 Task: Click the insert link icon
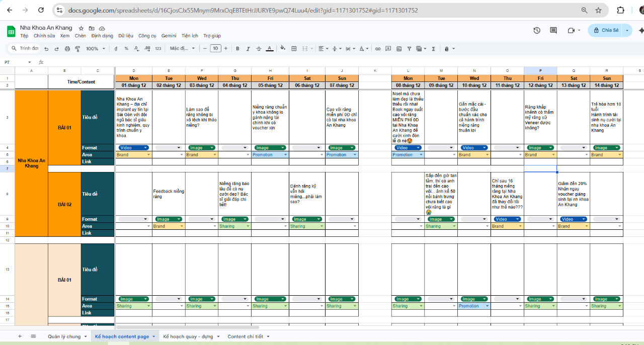click(378, 49)
